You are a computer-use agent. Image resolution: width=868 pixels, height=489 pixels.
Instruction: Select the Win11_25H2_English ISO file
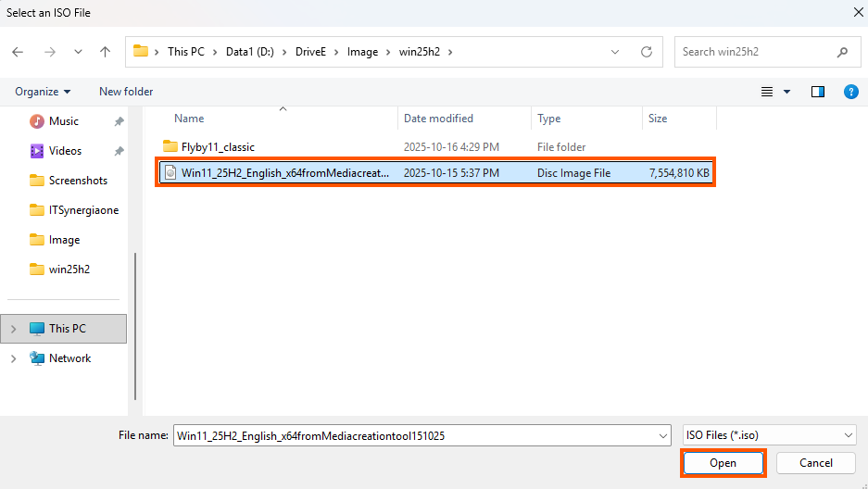tap(435, 172)
